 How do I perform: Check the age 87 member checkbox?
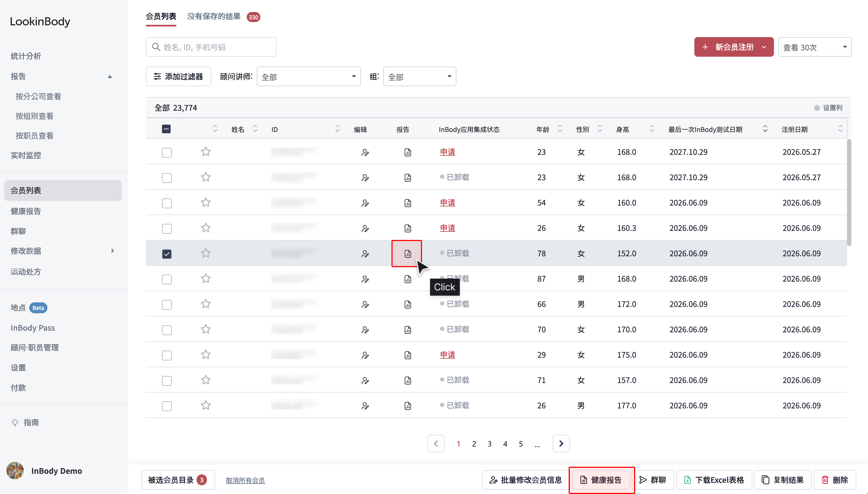[x=167, y=279]
